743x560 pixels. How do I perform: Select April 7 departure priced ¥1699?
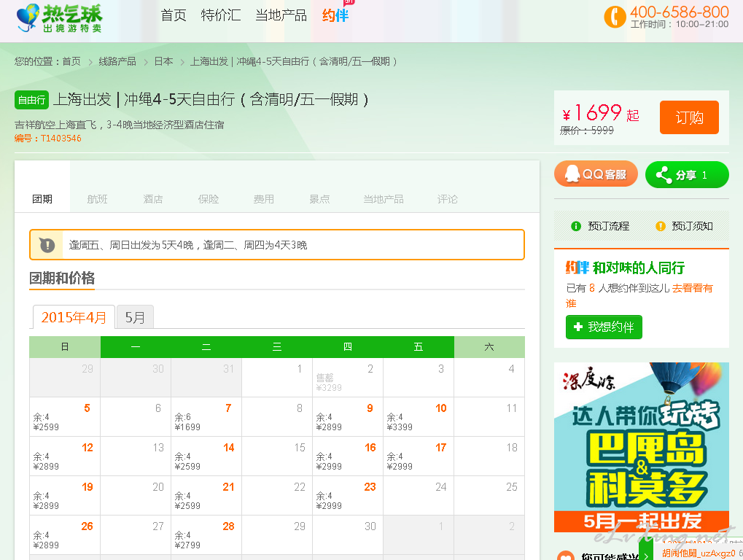coord(206,417)
